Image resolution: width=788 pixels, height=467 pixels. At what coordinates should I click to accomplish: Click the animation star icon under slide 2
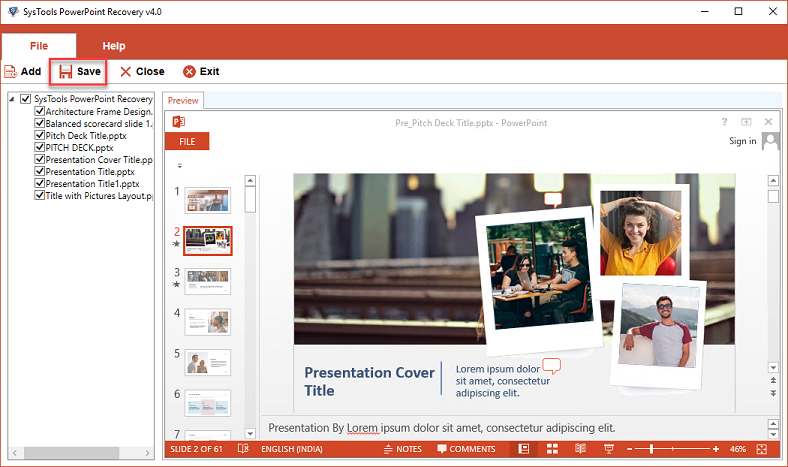[x=176, y=244]
